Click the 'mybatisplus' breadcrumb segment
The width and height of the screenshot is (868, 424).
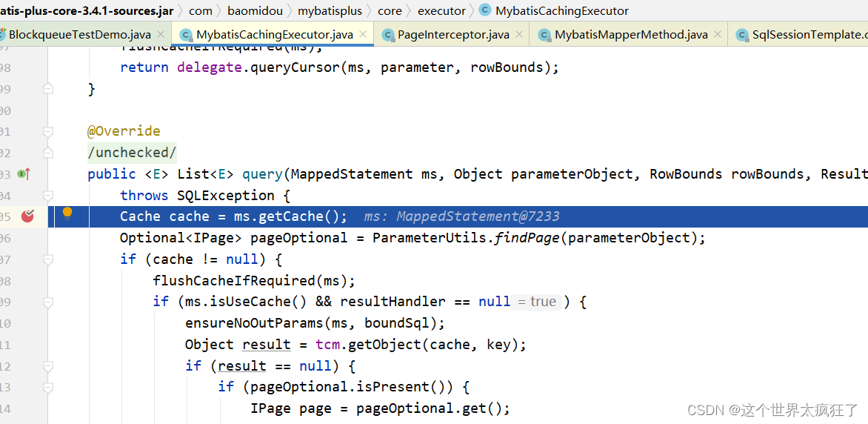[330, 10]
